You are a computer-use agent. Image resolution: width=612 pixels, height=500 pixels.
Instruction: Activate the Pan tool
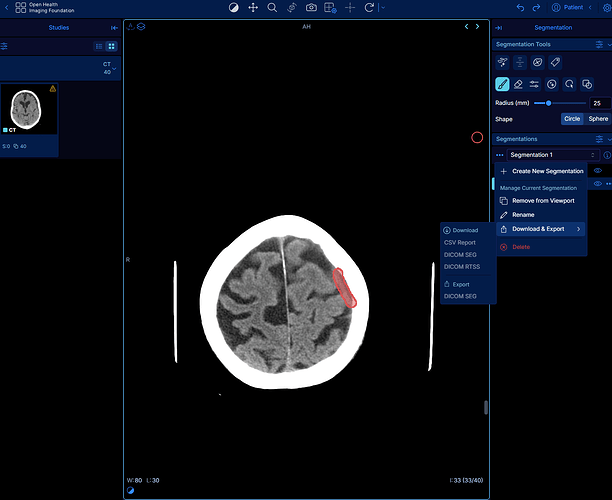[253, 7]
